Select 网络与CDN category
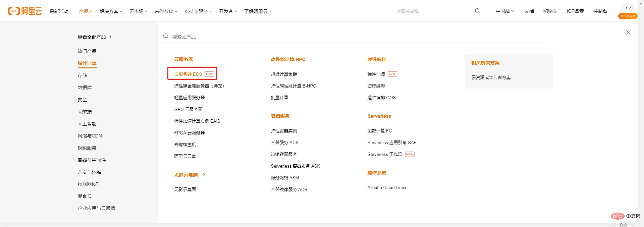644x227 pixels. click(90, 136)
